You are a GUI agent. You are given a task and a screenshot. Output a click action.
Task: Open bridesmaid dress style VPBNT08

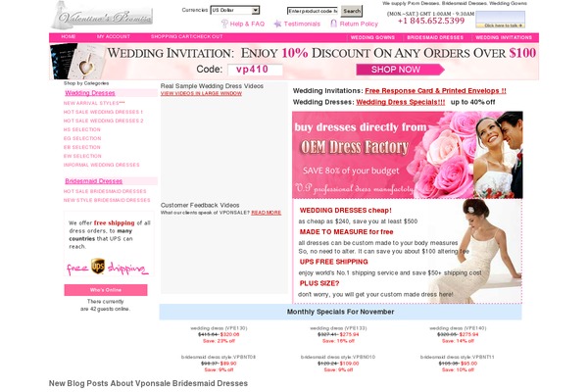tap(219, 357)
